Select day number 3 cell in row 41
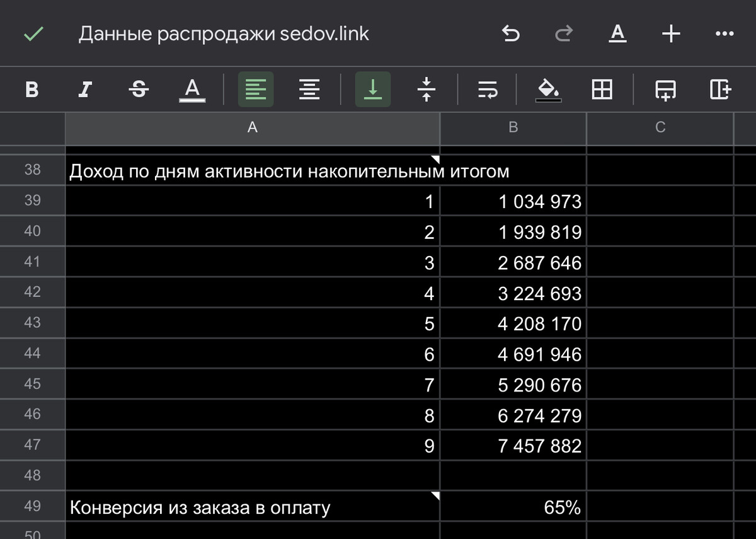Image resolution: width=756 pixels, height=539 pixels. [x=253, y=262]
